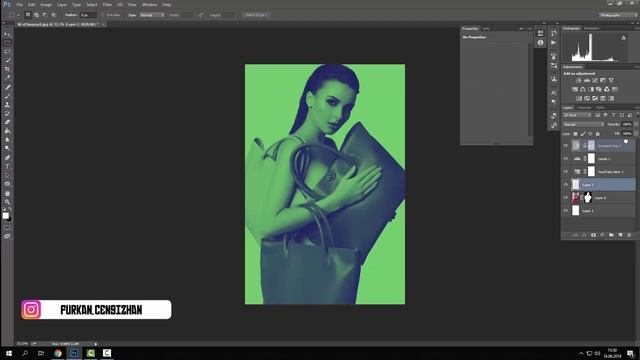Click the taskbar search icon
640x360 pixels.
coord(25,353)
